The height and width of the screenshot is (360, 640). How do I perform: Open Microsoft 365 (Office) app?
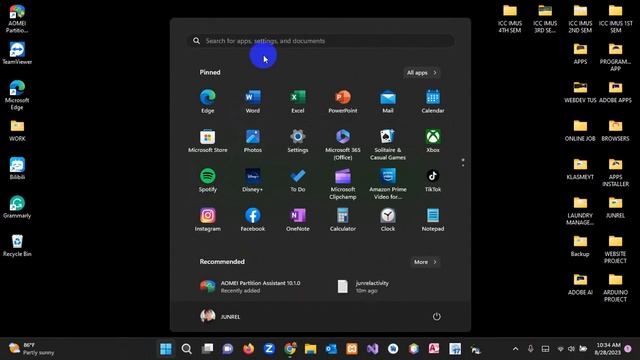coord(343,144)
